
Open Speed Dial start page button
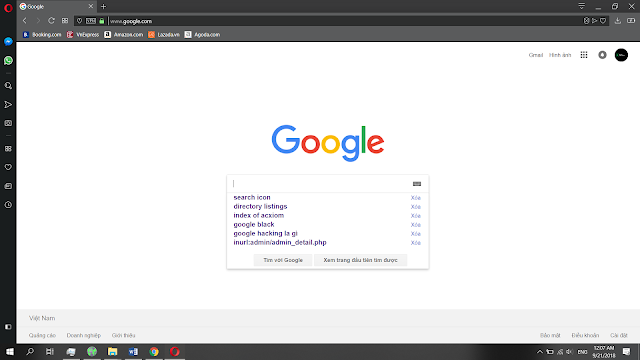pyautogui.click(x=65, y=21)
